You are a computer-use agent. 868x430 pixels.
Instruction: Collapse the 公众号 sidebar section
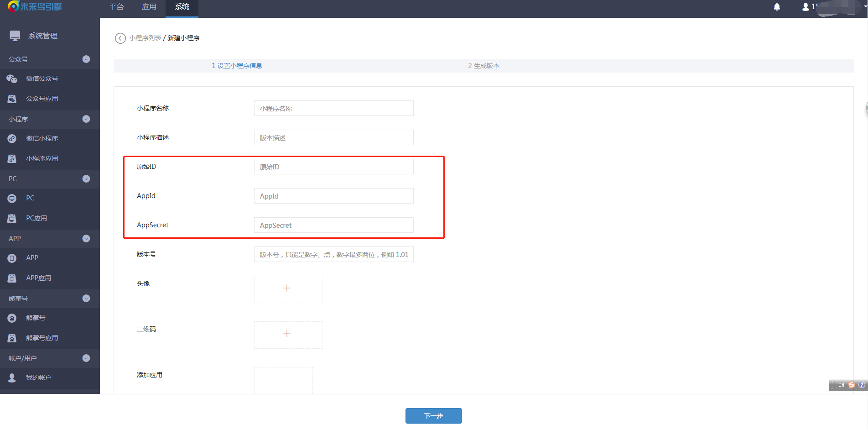tap(86, 59)
